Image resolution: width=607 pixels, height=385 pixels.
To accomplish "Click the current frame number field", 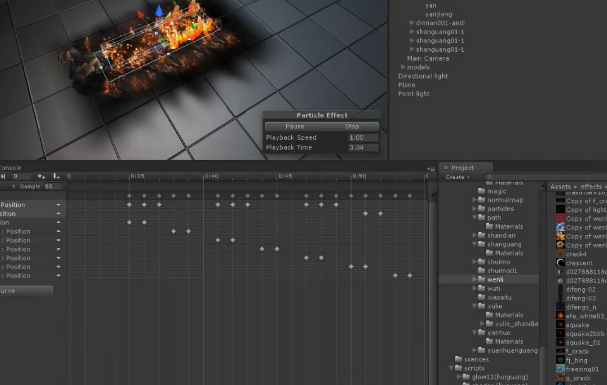I will [x=22, y=176].
